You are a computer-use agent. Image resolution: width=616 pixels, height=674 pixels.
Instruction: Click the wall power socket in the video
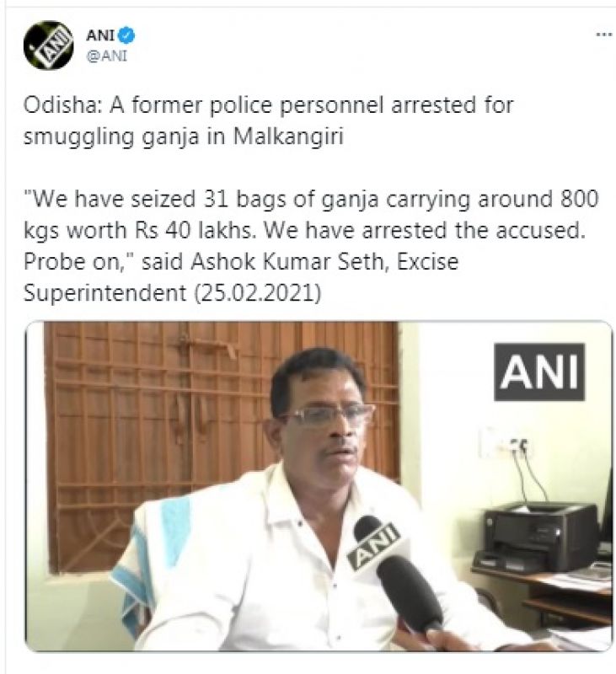point(502,443)
